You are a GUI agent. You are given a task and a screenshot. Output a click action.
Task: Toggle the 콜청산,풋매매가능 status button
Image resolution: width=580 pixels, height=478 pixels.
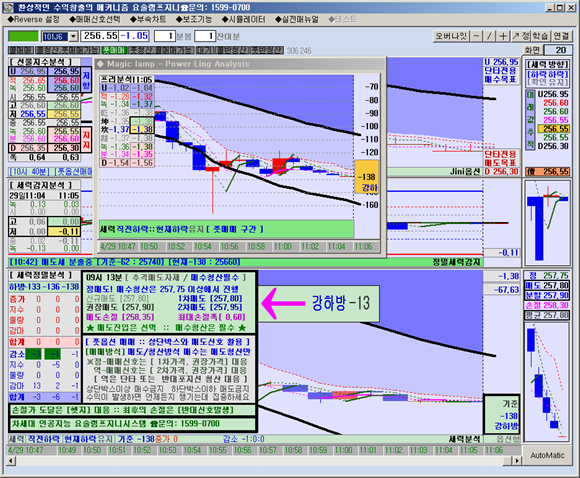pos(68,50)
